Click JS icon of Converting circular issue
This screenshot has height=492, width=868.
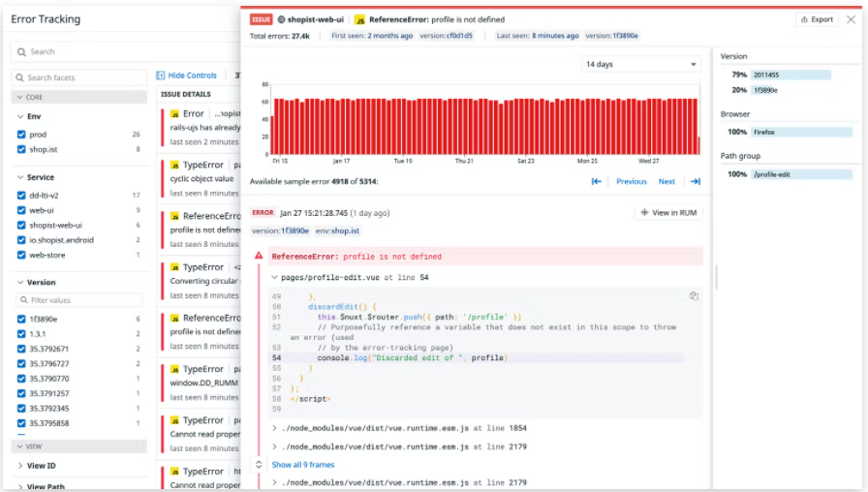(x=175, y=267)
